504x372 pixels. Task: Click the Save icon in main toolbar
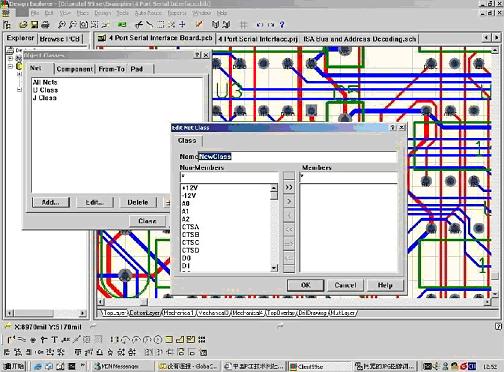[x=34, y=25]
